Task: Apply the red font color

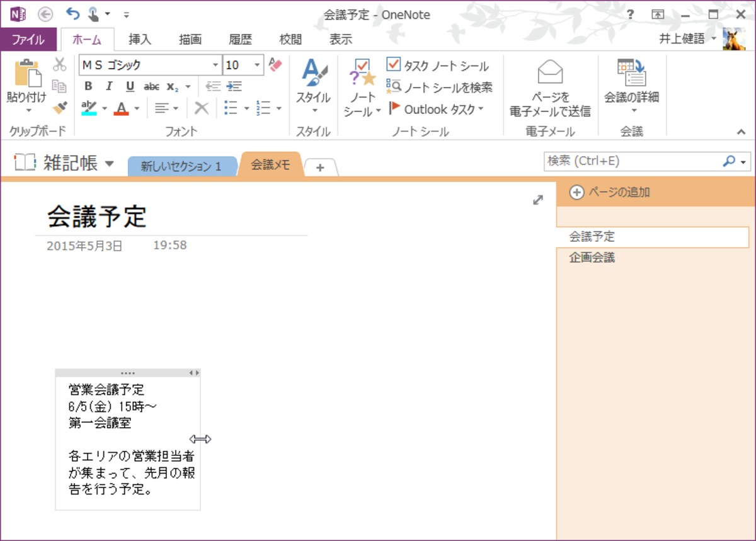Action: (x=122, y=108)
